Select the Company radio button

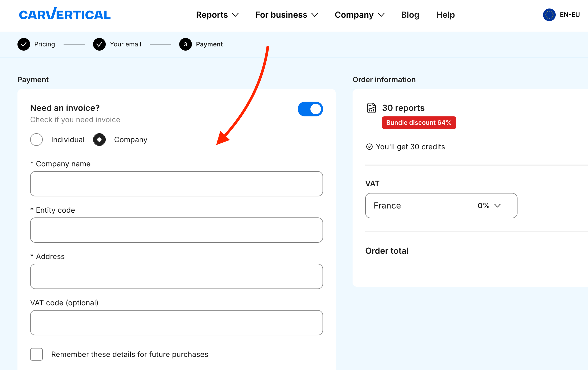pyautogui.click(x=99, y=139)
